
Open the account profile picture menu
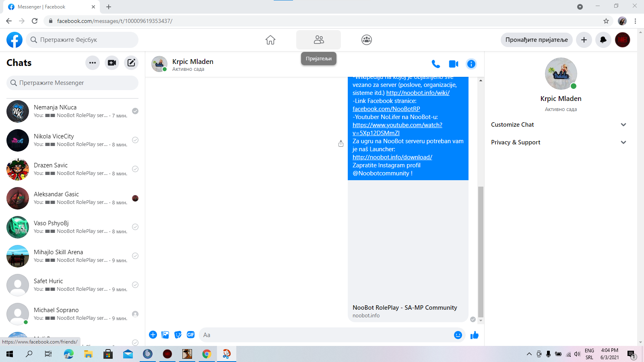[623, 40]
